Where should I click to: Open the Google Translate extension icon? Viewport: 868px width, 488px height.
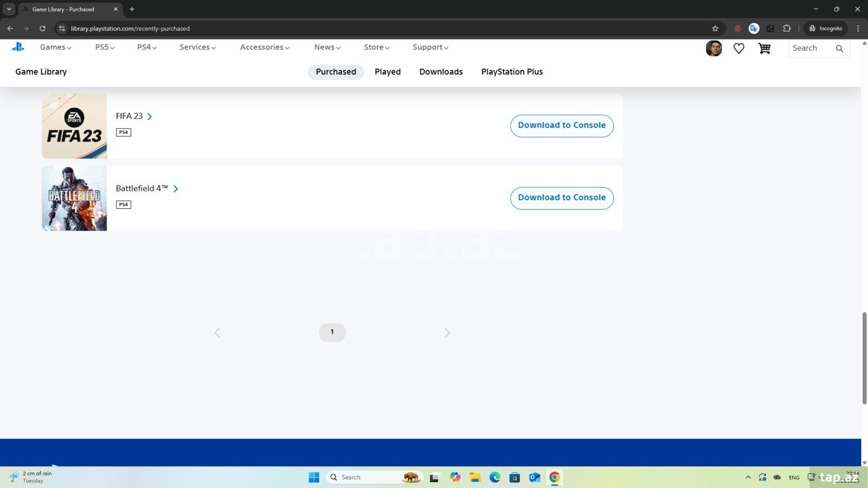[754, 28]
